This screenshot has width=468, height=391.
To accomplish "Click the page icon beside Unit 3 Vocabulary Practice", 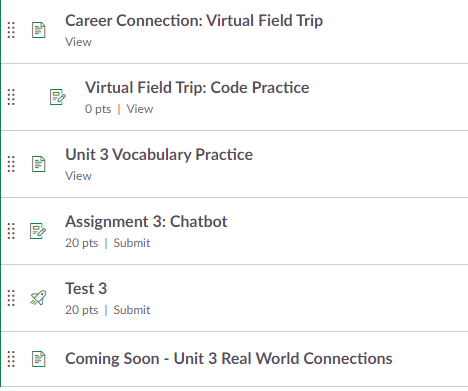I will [39, 164].
